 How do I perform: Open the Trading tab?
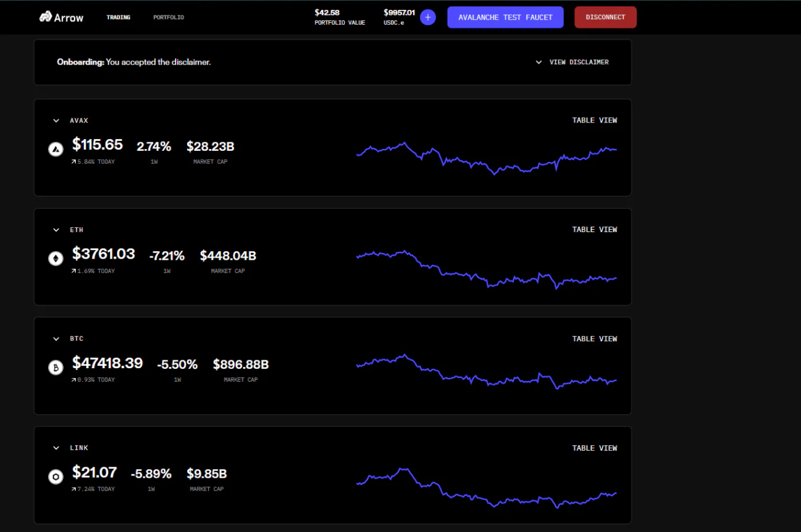click(x=118, y=17)
